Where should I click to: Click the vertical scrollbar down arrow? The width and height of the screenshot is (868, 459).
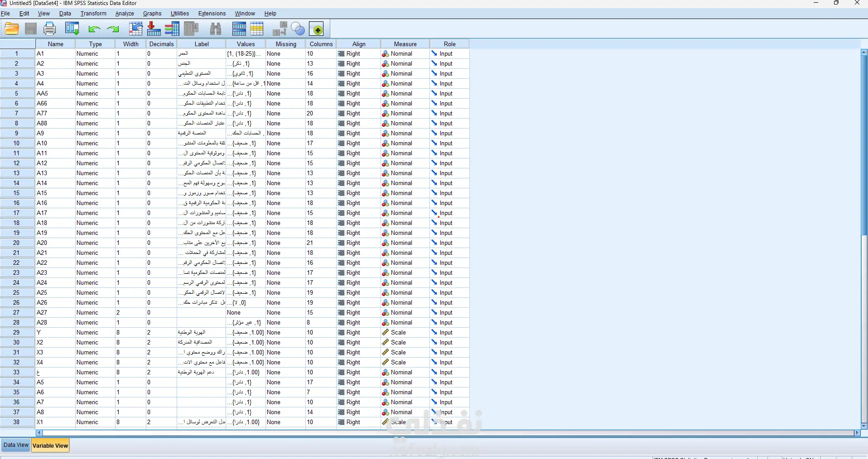click(x=864, y=426)
